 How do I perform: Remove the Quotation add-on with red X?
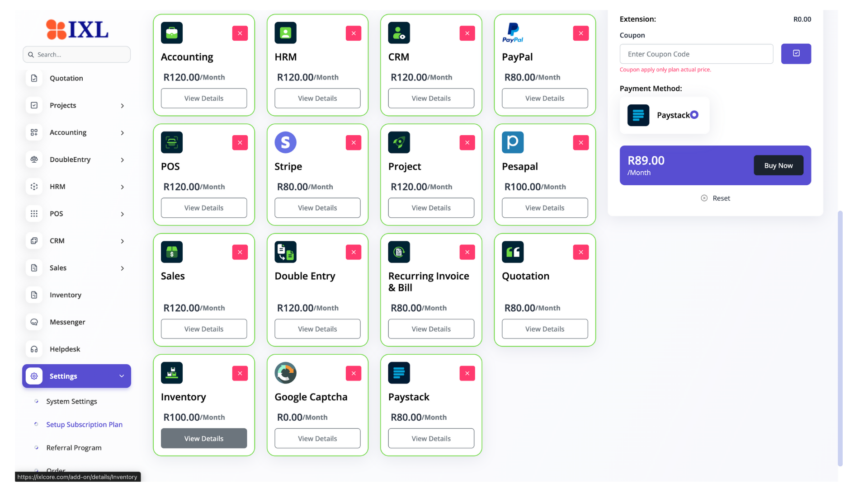(x=581, y=252)
